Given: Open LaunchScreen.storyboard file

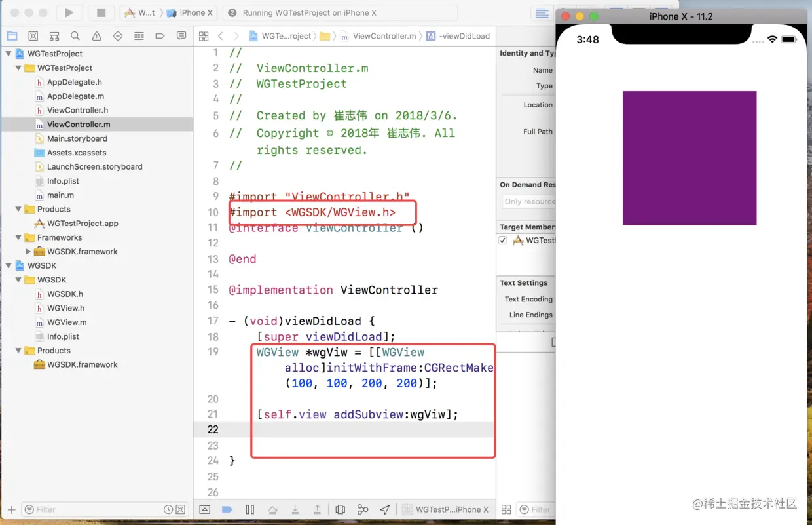Looking at the screenshot, I should 94,167.
